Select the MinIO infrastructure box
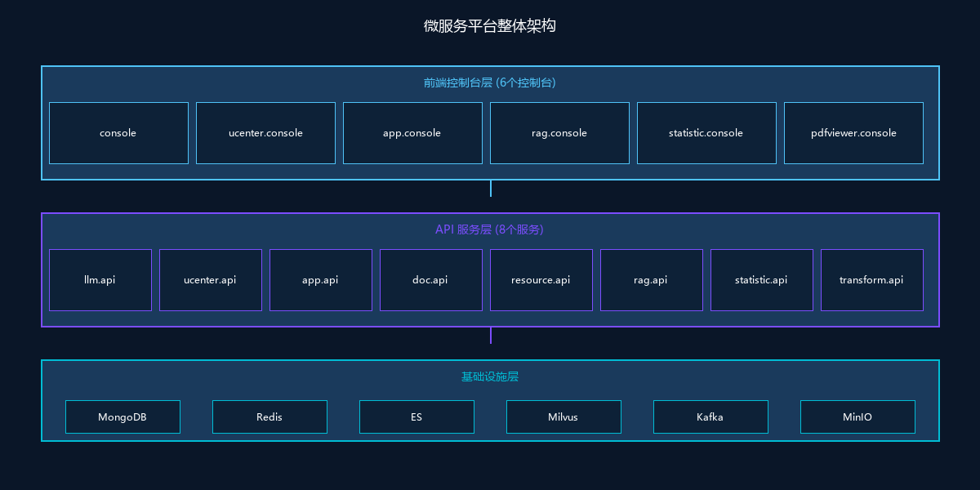Image resolution: width=980 pixels, height=490 pixels. click(x=857, y=416)
